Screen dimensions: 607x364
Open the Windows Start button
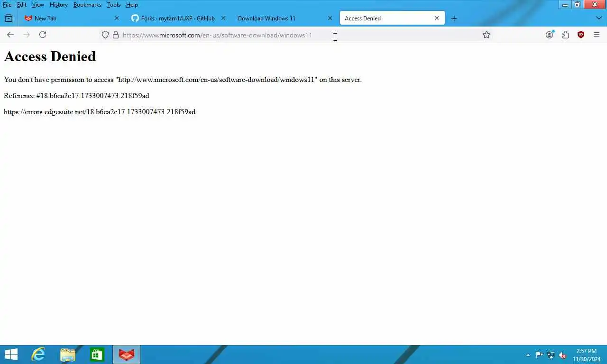click(x=11, y=355)
